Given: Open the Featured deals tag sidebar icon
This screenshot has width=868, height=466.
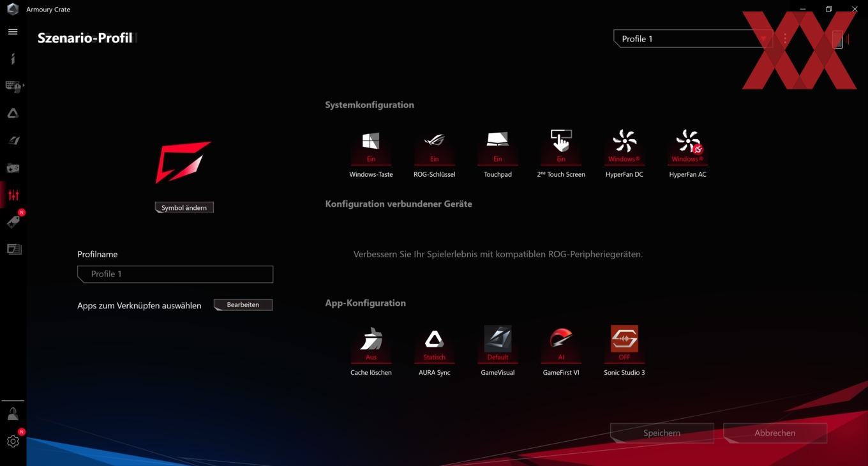Looking at the screenshot, I should tap(13, 222).
